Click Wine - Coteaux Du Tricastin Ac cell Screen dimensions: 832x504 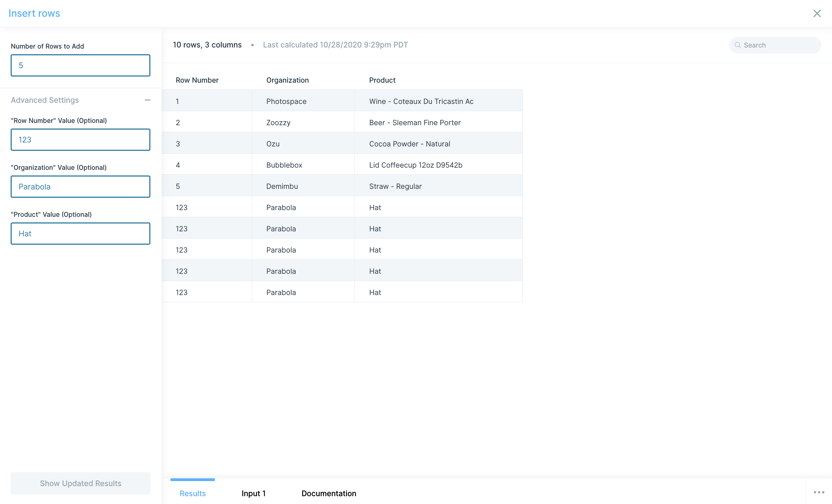pyautogui.click(x=439, y=101)
